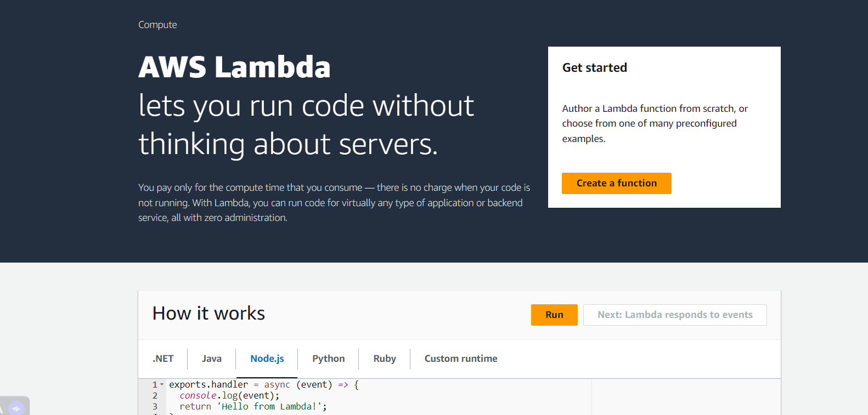Click the audio wave icon at bottom-left corner
The height and width of the screenshot is (415, 868).
click(16, 408)
